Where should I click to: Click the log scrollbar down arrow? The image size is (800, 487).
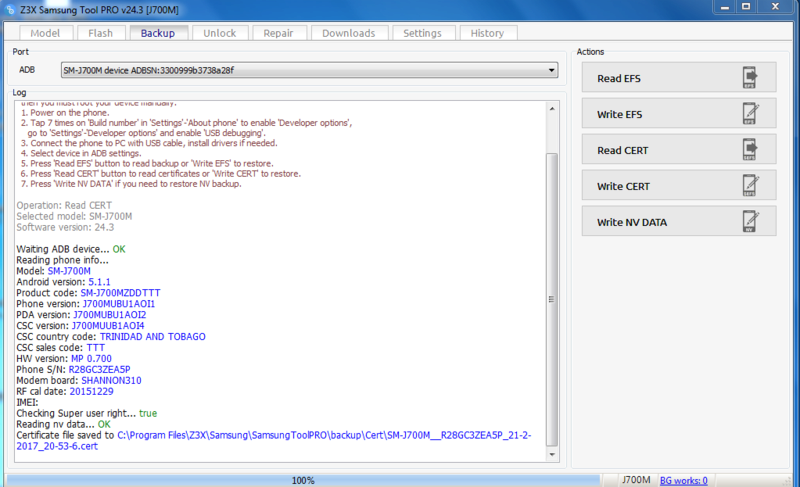tap(552, 454)
